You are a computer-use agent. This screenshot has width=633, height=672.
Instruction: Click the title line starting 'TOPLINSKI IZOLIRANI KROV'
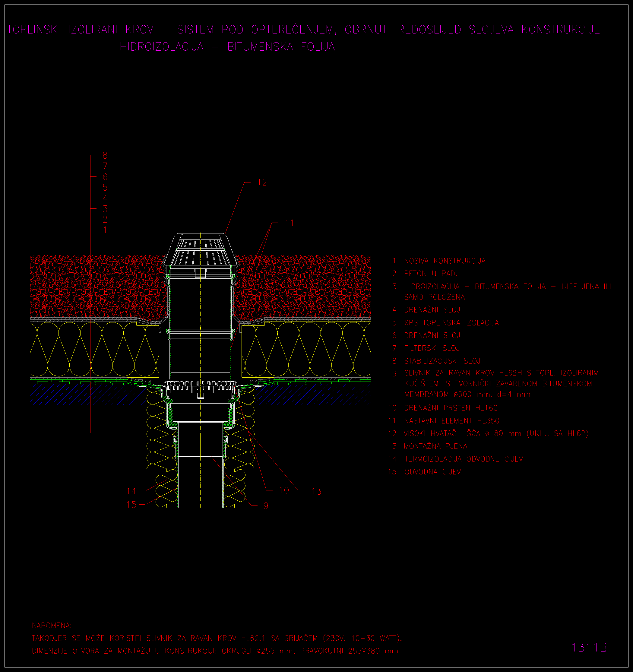303,30
